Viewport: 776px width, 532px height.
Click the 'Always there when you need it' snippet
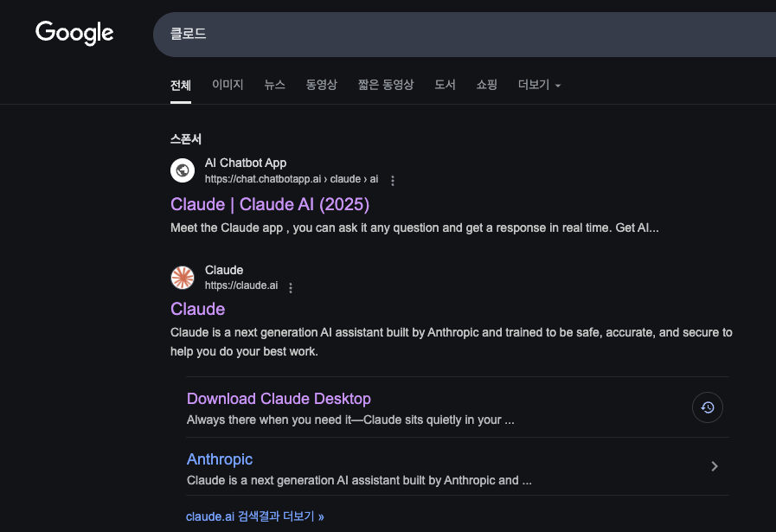tap(350, 420)
